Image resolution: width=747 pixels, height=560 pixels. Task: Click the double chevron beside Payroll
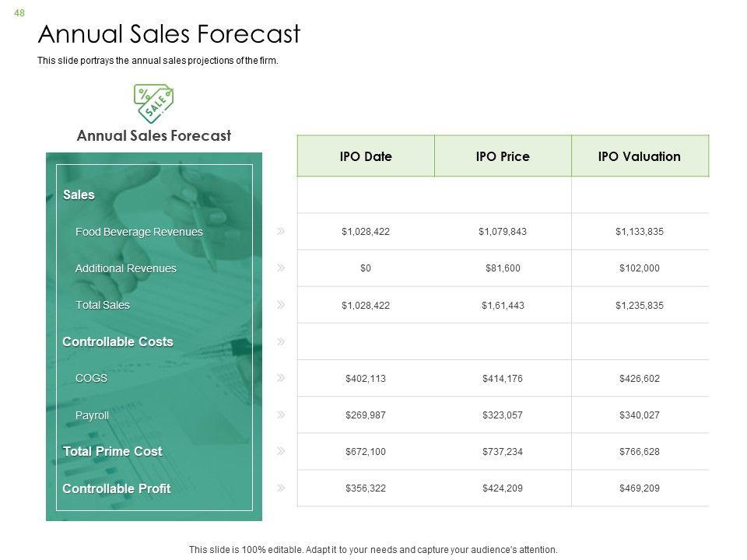coord(280,415)
